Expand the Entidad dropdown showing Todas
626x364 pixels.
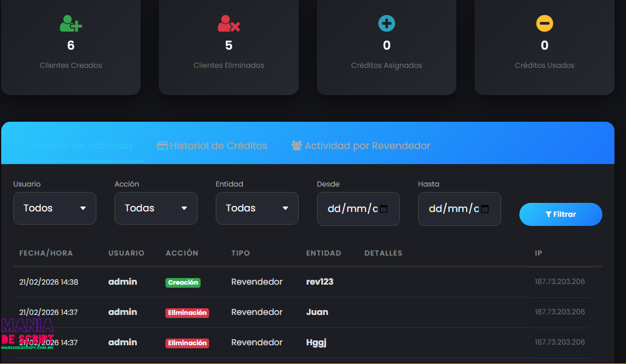coord(257,208)
